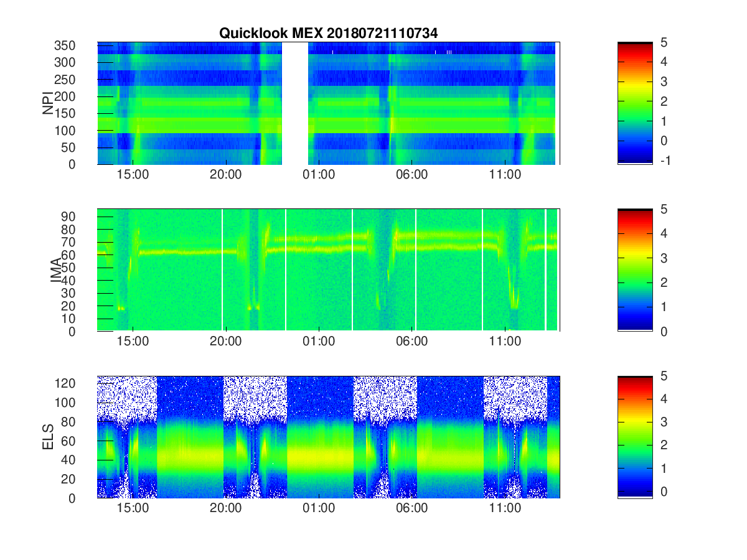Click the 01:00 time label under the IMA plot
The height and width of the screenshot is (560, 747).
[319, 342]
